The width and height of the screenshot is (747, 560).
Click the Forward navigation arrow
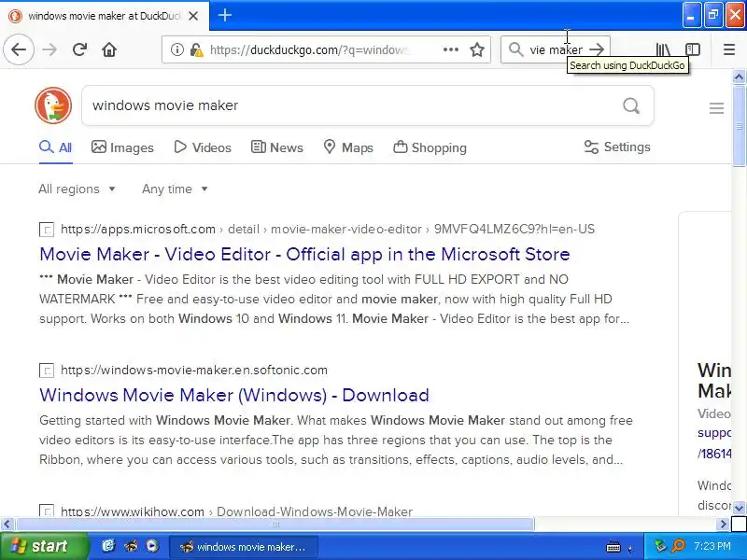49,49
